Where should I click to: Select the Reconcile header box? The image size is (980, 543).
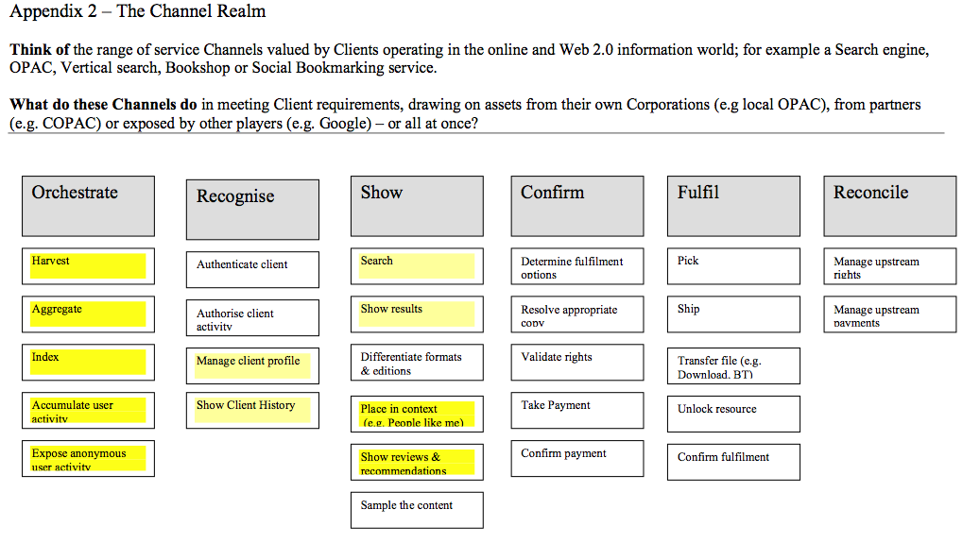pyautogui.click(x=890, y=206)
